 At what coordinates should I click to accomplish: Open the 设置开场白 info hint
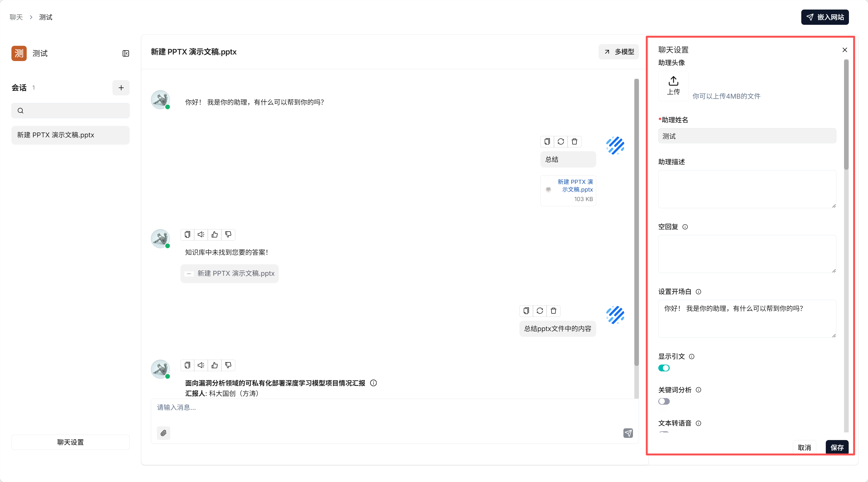click(x=699, y=292)
